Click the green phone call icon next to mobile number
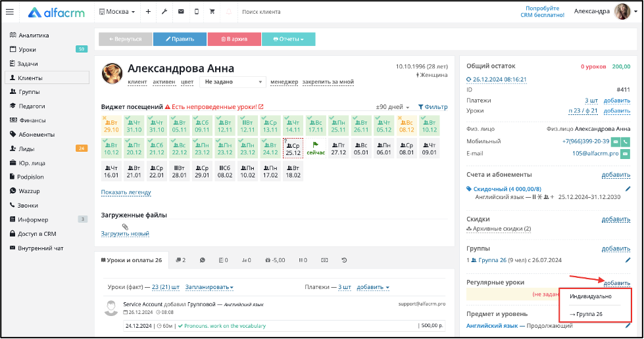 [x=626, y=142]
